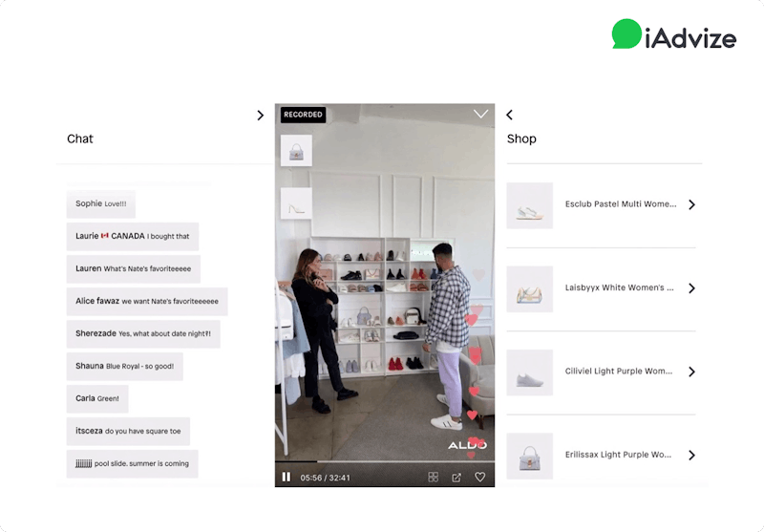Image resolution: width=764 pixels, height=532 pixels.
Task: Click Alice fawaz chat message
Action: point(147,301)
